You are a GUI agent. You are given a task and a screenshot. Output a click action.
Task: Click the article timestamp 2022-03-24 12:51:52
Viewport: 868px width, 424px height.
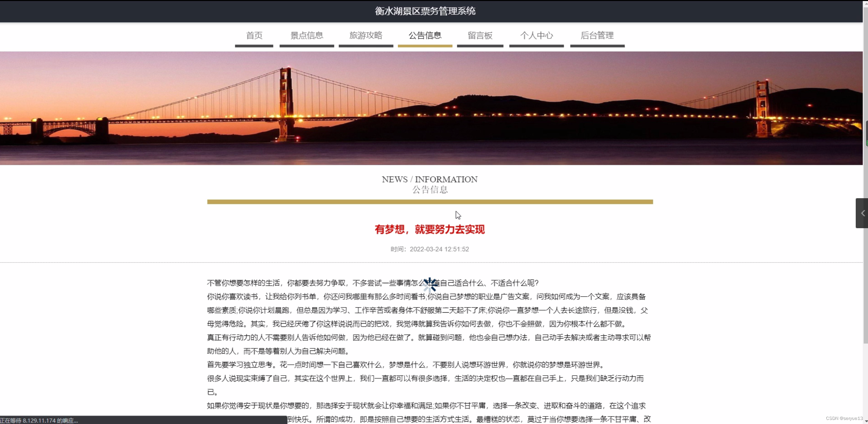pyautogui.click(x=439, y=249)
